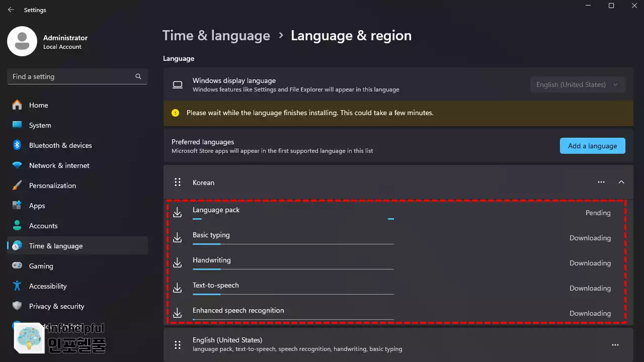Click Time & language breadcrumb link
This screenshot has height=362, width=644.
[x=216, y=36]
